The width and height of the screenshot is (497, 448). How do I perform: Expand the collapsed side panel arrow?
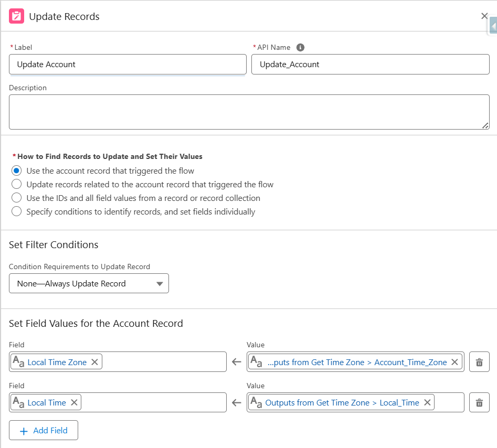tap(493, 26)
